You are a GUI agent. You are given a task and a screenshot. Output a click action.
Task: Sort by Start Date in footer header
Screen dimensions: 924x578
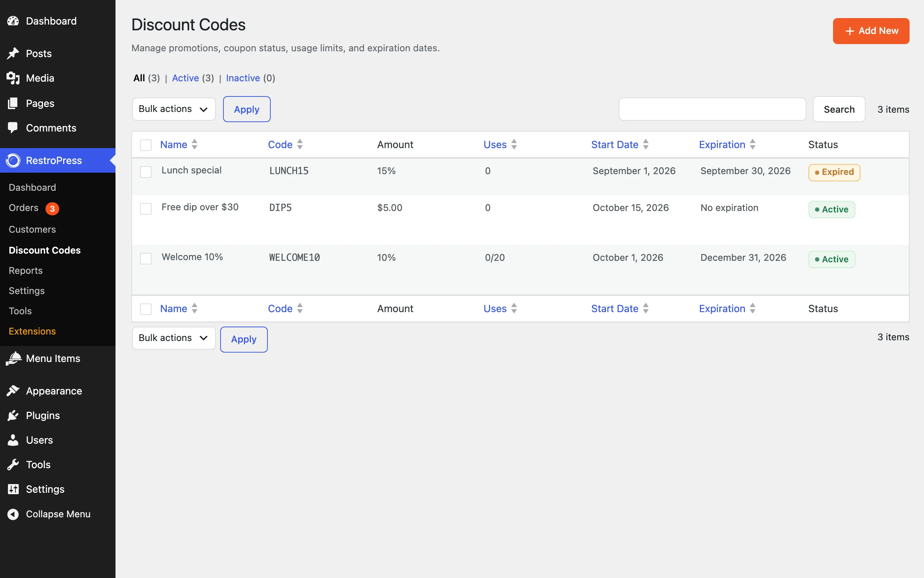(x=615, y=309)
